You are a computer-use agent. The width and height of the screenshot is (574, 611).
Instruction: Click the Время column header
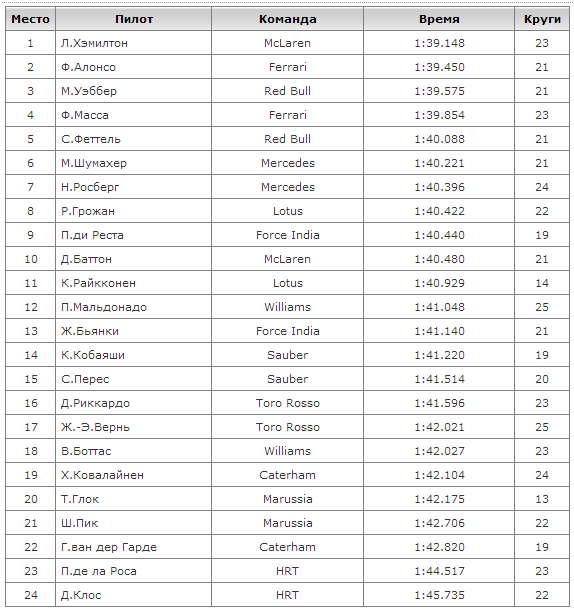tap(439, 19)
